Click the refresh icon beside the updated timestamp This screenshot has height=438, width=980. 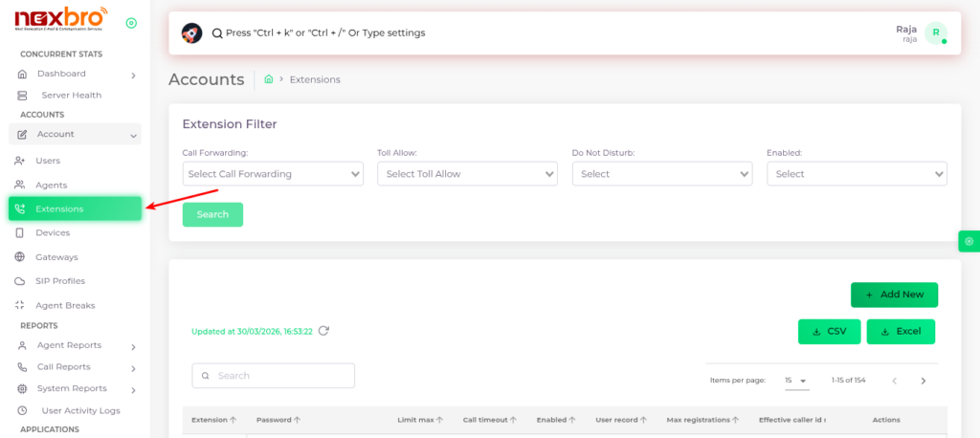click(x=323, y=331)
